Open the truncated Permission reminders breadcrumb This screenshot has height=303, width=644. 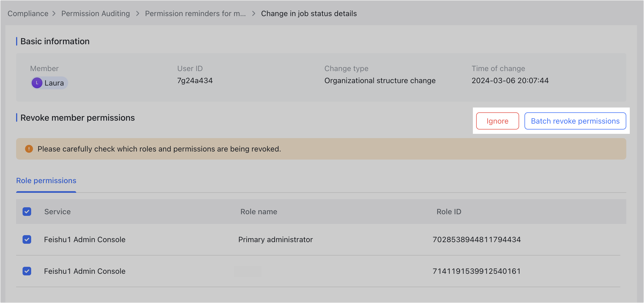[196, 13]
